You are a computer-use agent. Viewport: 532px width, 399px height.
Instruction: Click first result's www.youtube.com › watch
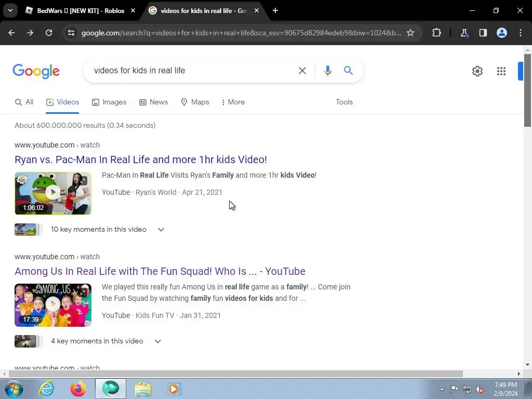[x=57, y=145]
